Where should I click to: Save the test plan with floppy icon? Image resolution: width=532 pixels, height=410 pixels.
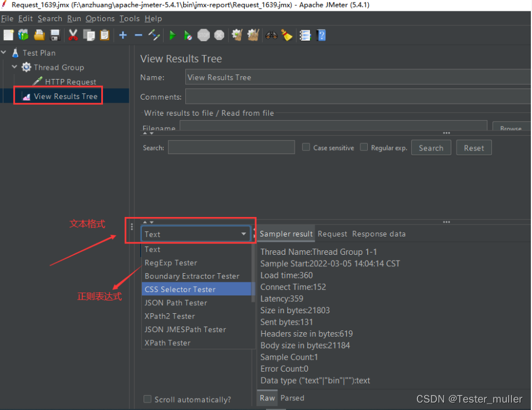click(55, 35)
